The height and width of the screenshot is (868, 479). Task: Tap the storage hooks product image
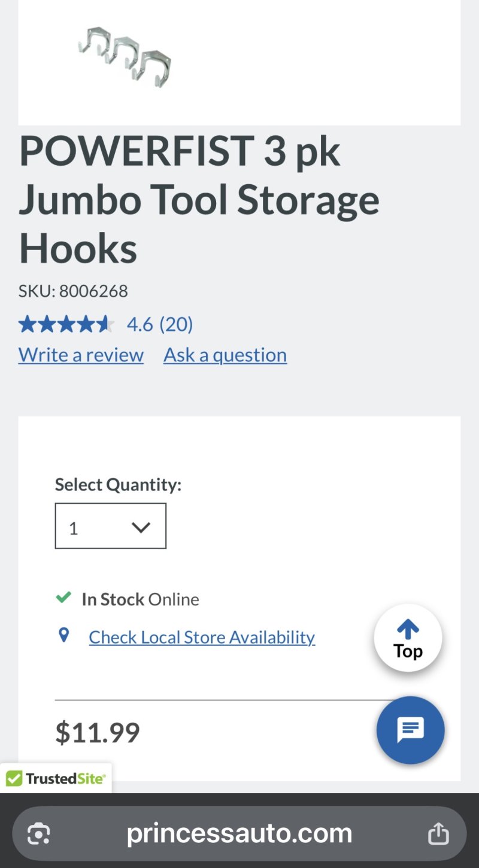pos(125,56)
